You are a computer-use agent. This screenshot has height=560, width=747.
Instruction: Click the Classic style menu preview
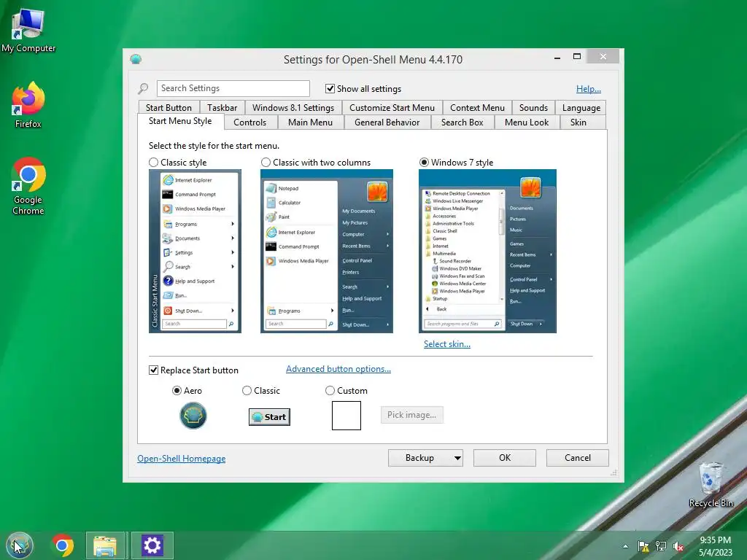[195, 251]
